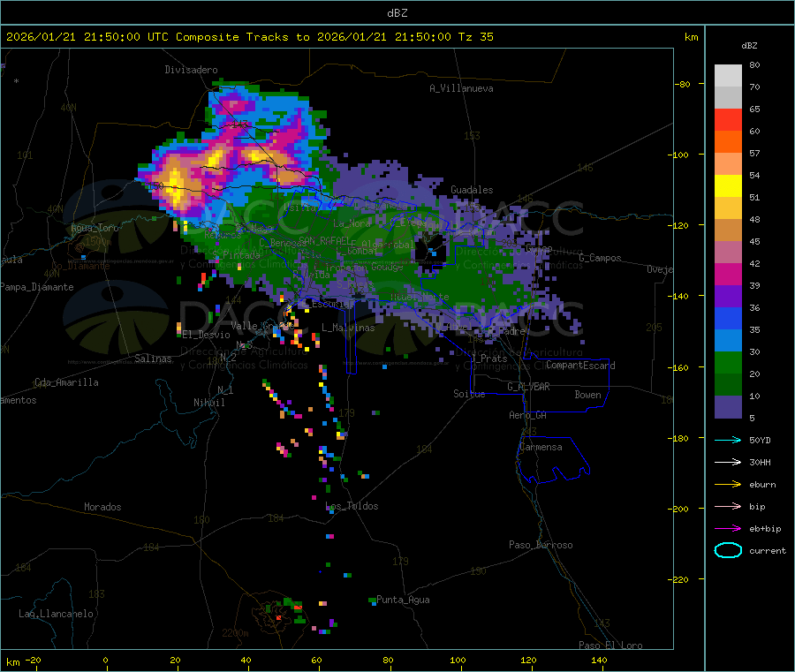Click the white 30HM track arrow in legend
795x672 pixels.
(x=728, y=462)
